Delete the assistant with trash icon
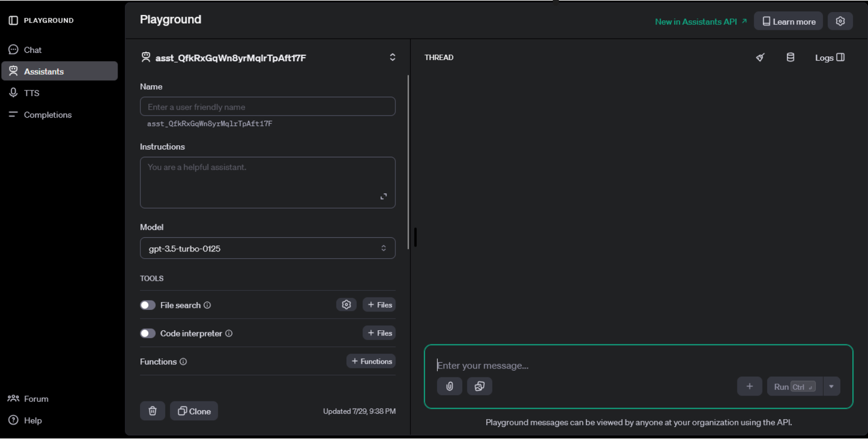This screenshot has height=439, width=868. 153,411
